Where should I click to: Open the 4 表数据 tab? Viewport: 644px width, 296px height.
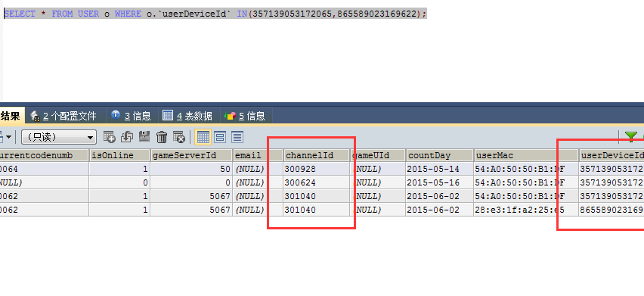(x=187, y=116)
